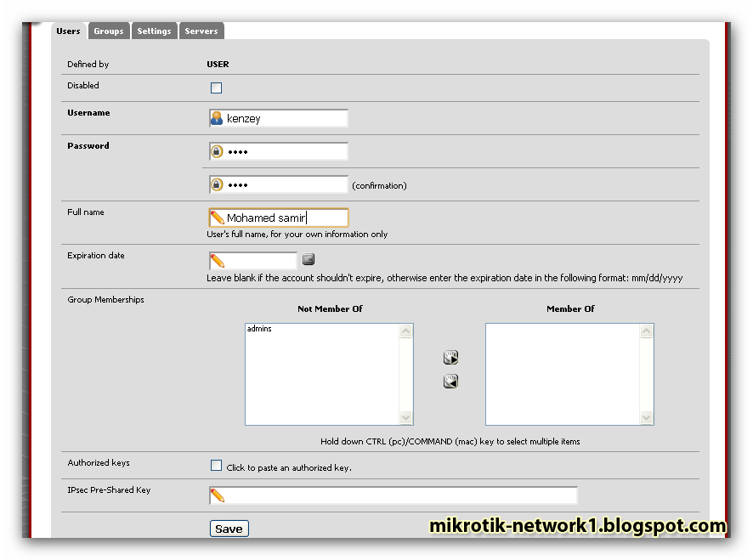Click the add-to-group right arrow icon

[x=450, y=357]
